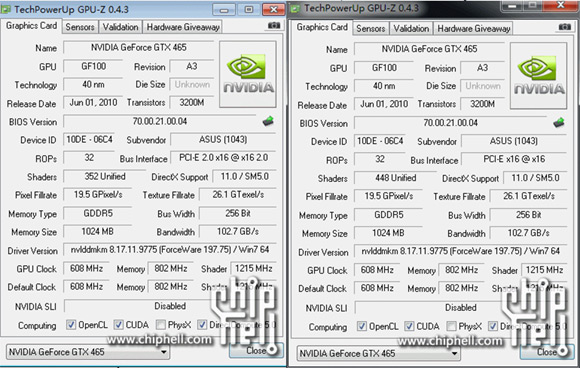The width and height of the screenshot is (580, 368).
Task: Click the Name field in left window
Action: coord(139,47)
